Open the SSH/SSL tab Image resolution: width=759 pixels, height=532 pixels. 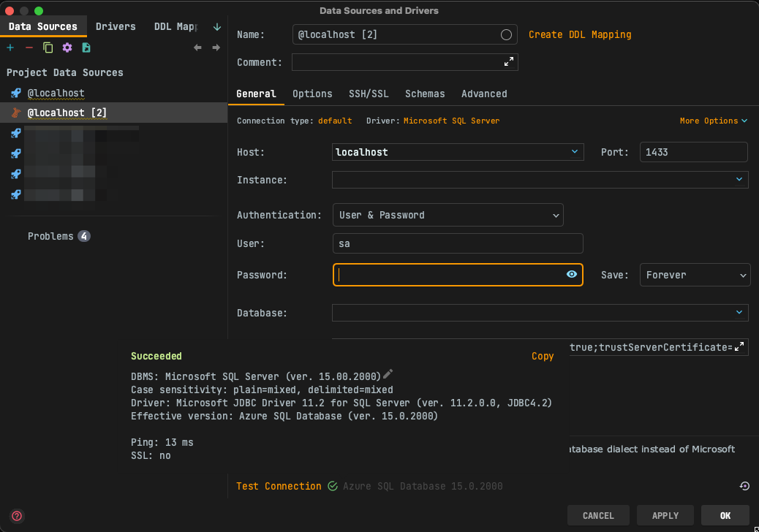tap(369, 94)
